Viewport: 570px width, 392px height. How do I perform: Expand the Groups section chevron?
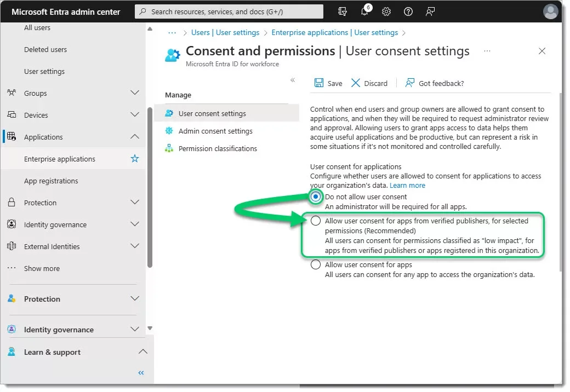(x=135, y=93)
